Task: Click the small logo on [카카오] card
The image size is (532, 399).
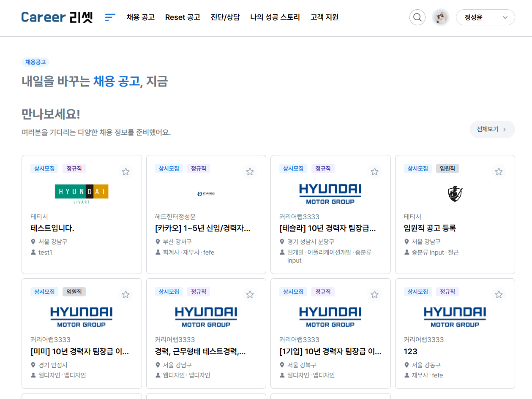Action: 206,194
